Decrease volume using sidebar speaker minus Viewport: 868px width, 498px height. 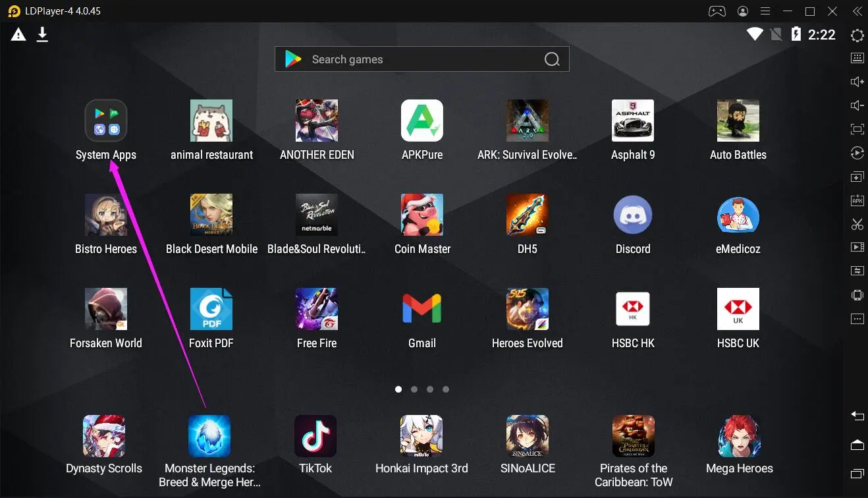click(857, 105)
